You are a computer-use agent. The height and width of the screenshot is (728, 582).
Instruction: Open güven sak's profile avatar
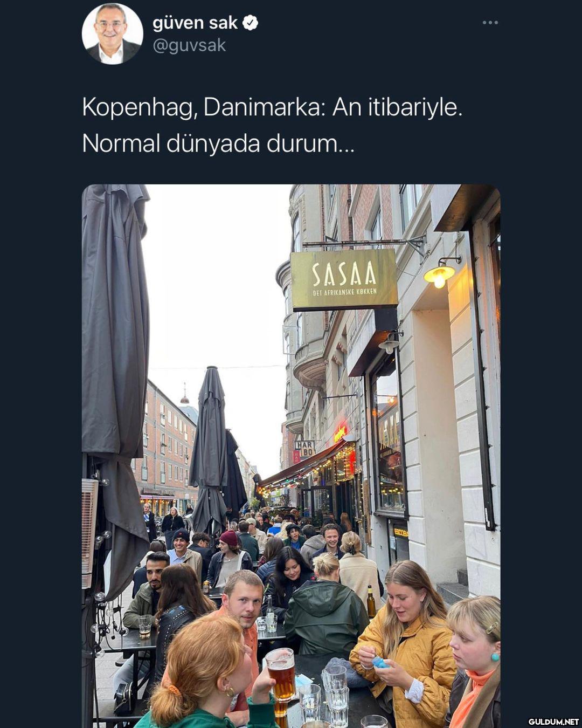113,33
